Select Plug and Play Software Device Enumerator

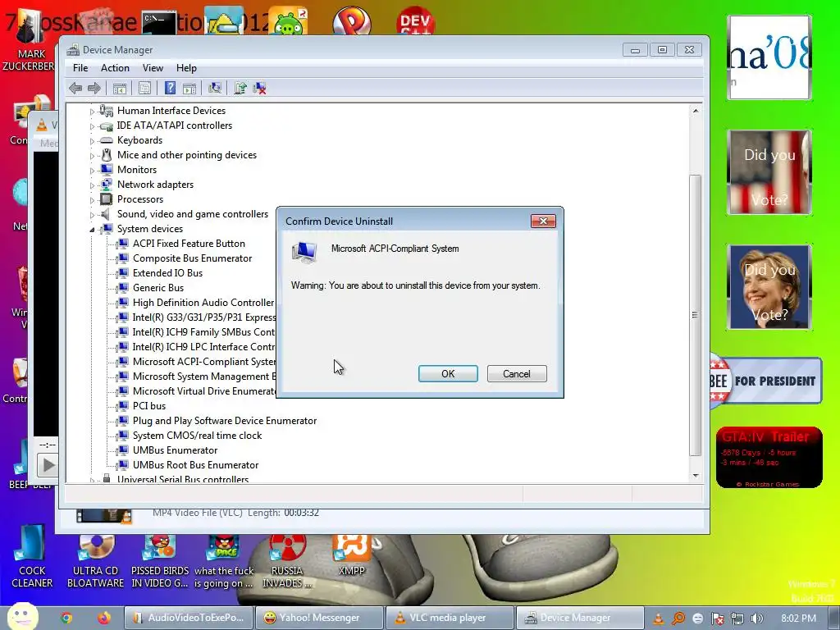coord(225,421)
